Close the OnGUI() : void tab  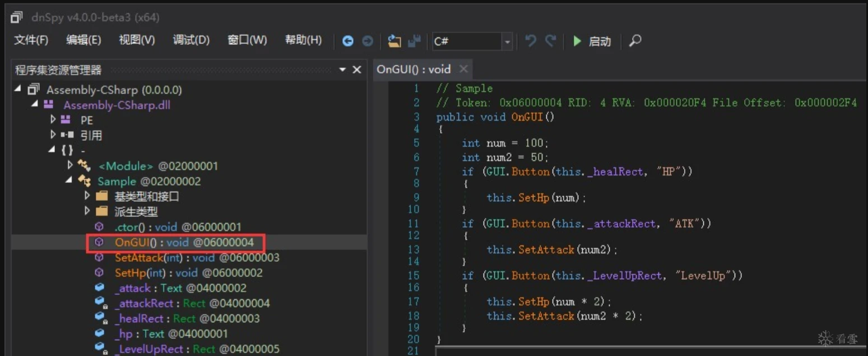tap(463, 69)
